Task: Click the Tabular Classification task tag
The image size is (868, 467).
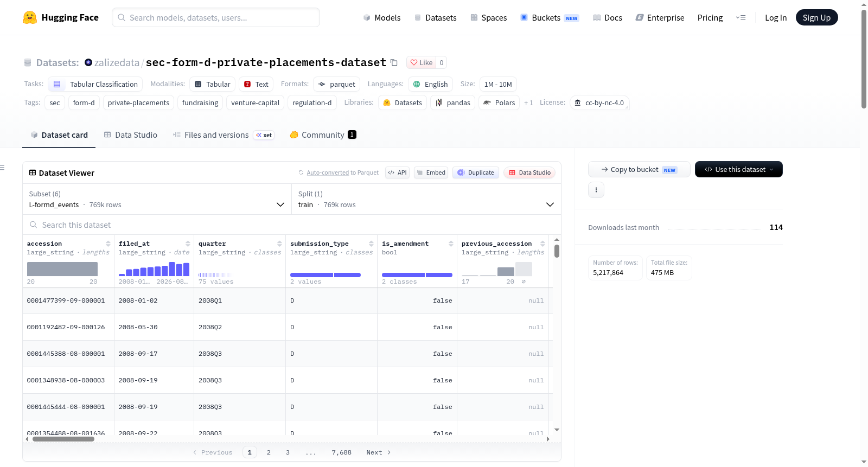Action: point(95,84)
